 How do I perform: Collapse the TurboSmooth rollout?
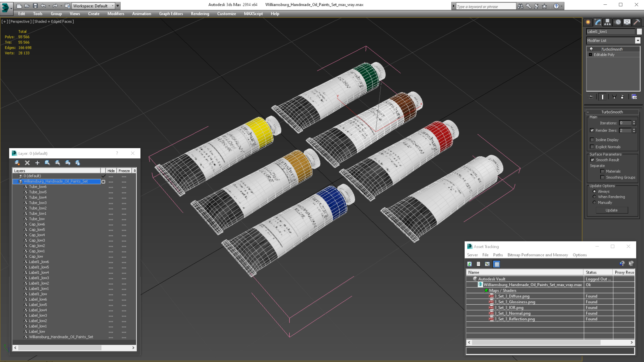pyautogui.click(x=612, y=112)
